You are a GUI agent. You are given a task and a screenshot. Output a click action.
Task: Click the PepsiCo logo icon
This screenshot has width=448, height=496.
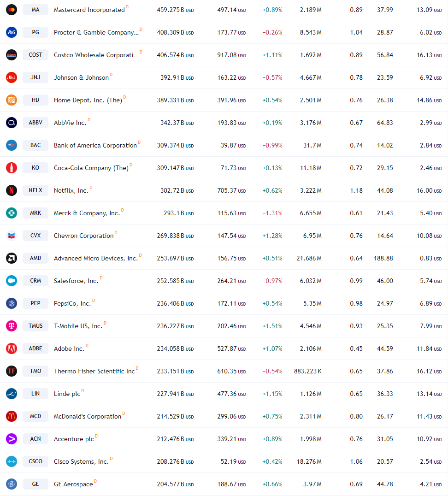click(12, 304)
